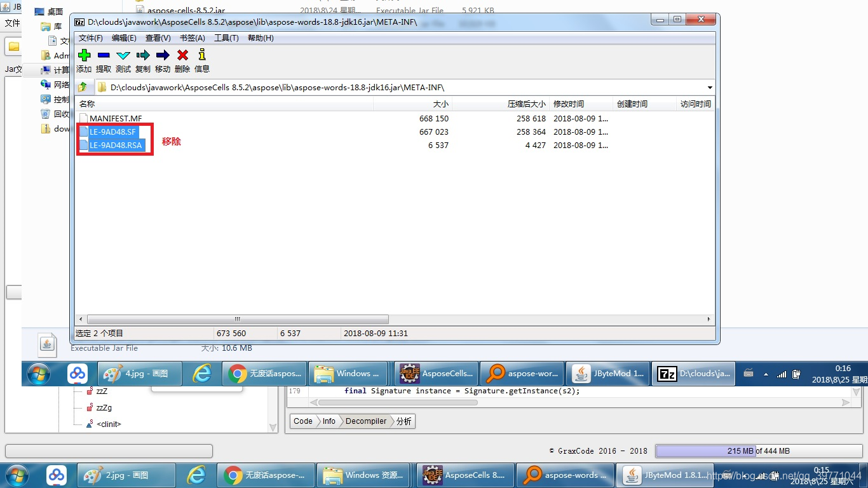Click the file list scrollbar right arrow
This screenshot has width=868, height=488.
tap(709, 319)
